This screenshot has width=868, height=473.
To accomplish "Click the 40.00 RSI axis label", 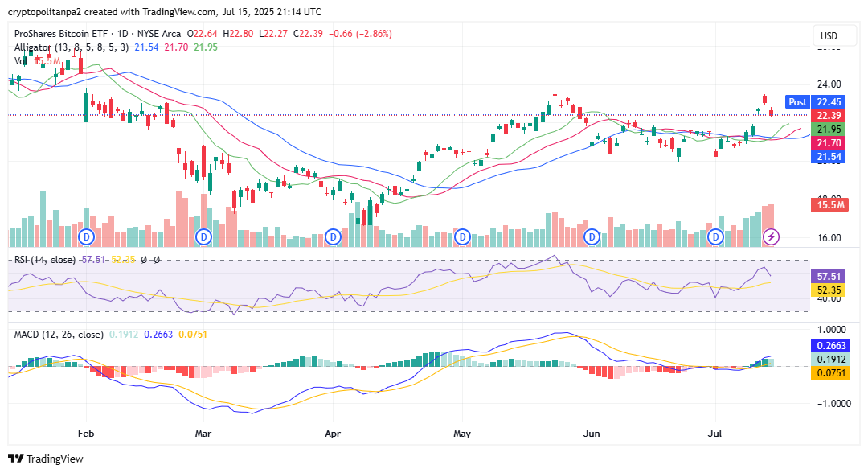I will point(829,298).
